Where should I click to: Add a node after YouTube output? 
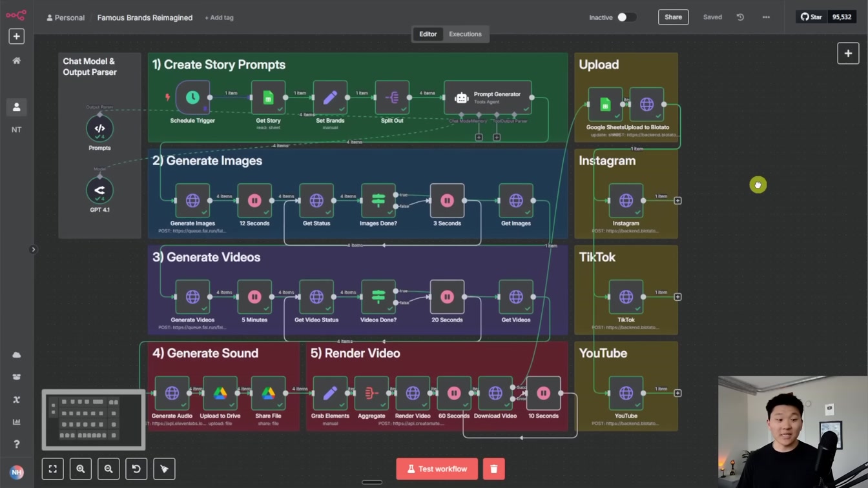click(677, 393)
